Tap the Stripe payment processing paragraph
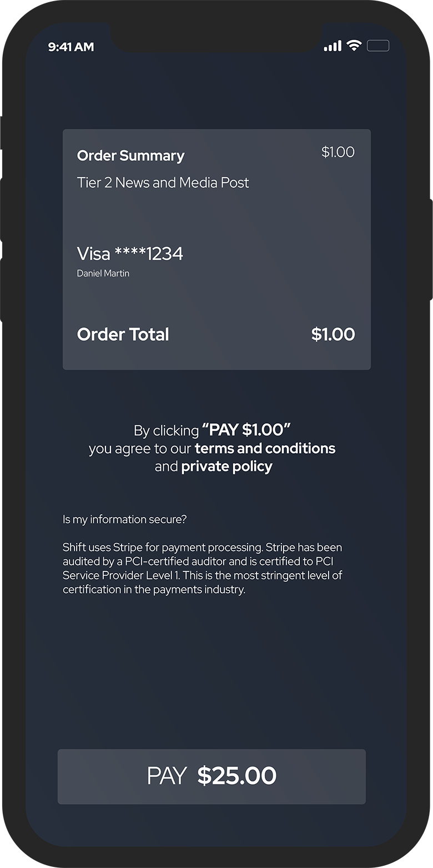 [203, 569]
